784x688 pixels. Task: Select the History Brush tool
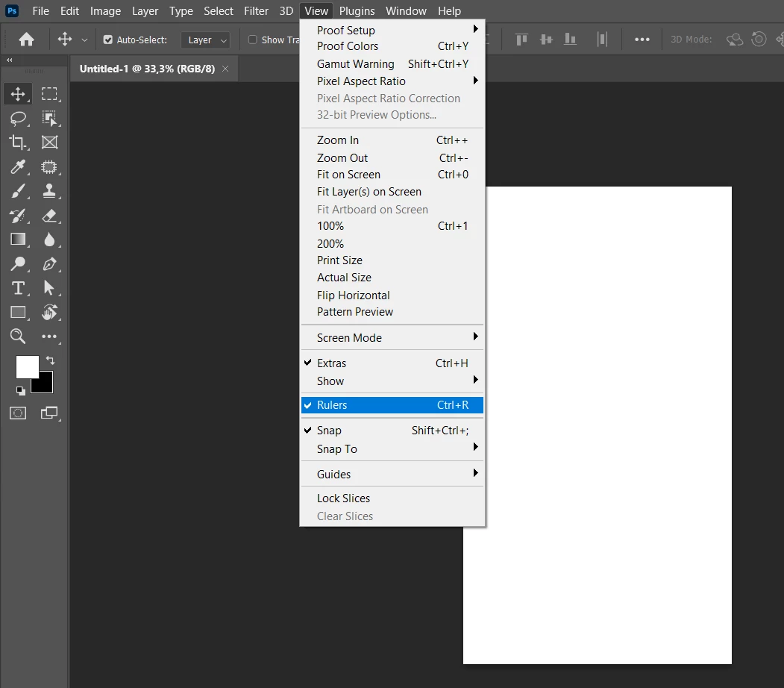[18, 216]
